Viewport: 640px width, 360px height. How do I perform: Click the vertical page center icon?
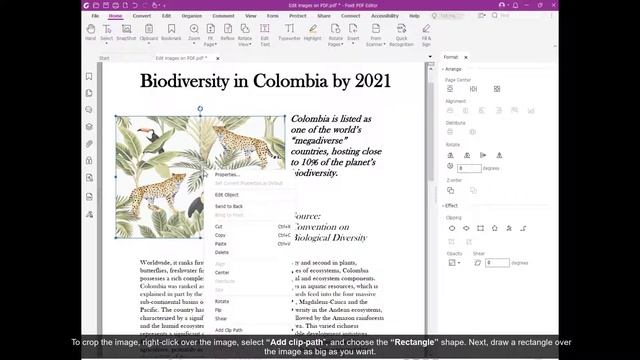point(450,89)
